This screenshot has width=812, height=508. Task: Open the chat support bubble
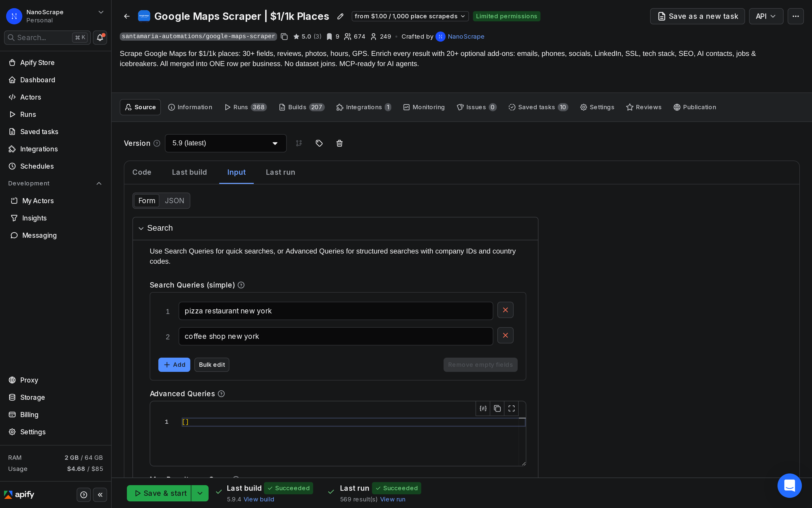coord(789,485)
